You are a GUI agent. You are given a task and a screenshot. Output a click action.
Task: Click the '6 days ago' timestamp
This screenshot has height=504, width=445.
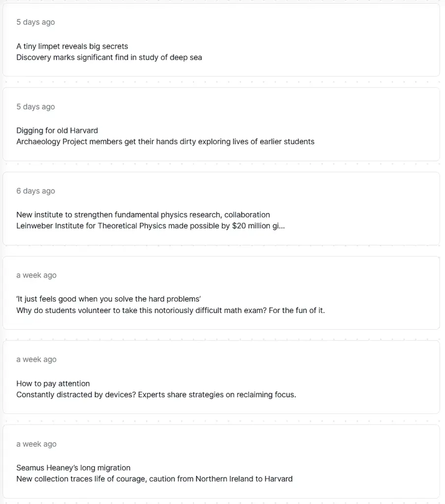pos(35,191)
